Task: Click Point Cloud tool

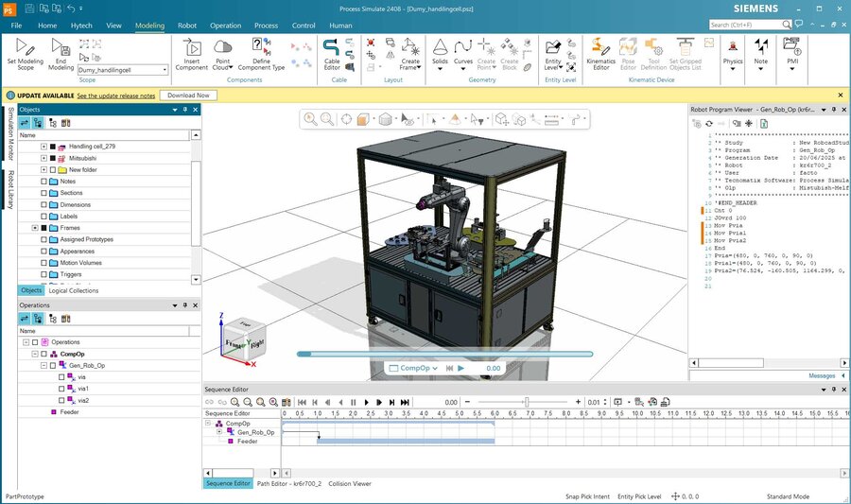Action: (x=222, y=54)
